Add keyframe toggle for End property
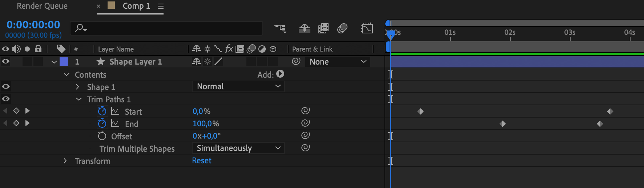The width and height of the screenshot is (644, 188). [x=16, y=123]
